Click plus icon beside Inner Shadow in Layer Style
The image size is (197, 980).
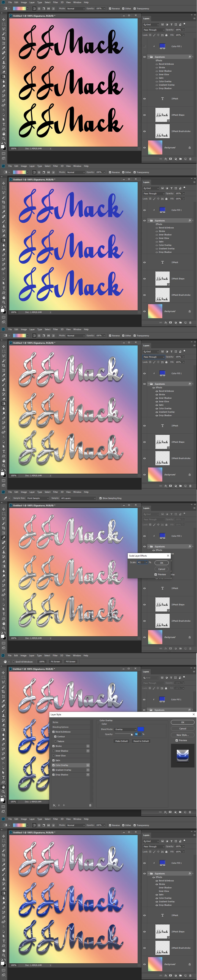[x=88, y=751]
